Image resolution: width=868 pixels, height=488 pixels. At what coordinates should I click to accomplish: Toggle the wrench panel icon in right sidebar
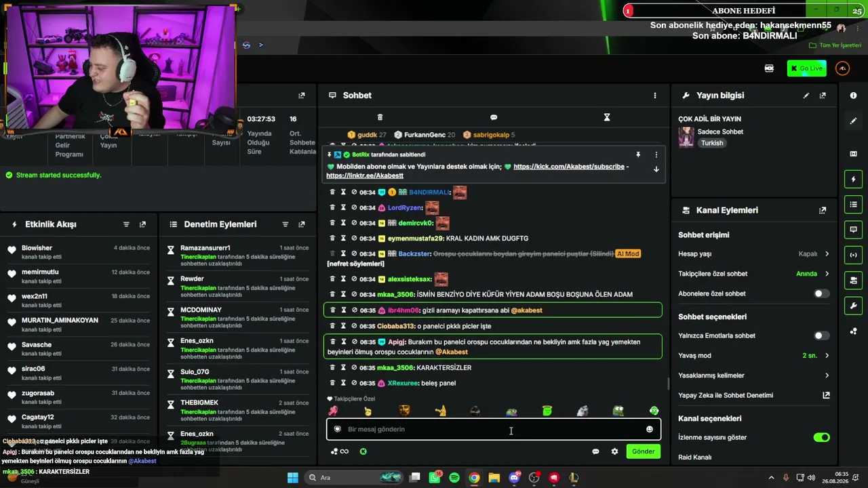coord(853,306)
